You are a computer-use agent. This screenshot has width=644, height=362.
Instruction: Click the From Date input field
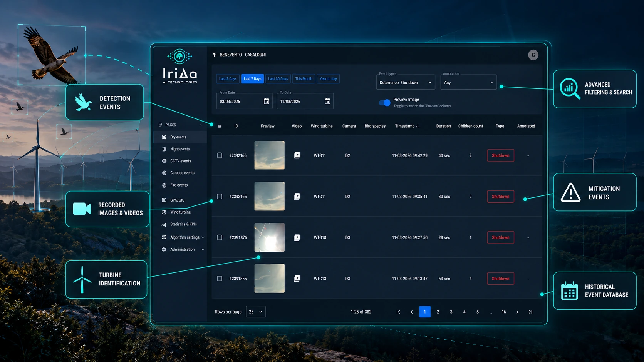(244, 101)
